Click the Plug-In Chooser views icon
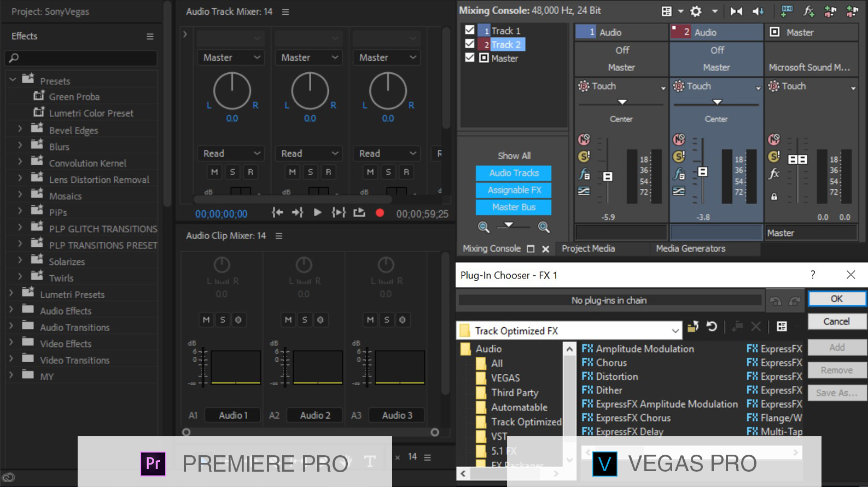 tap(782, 327)
